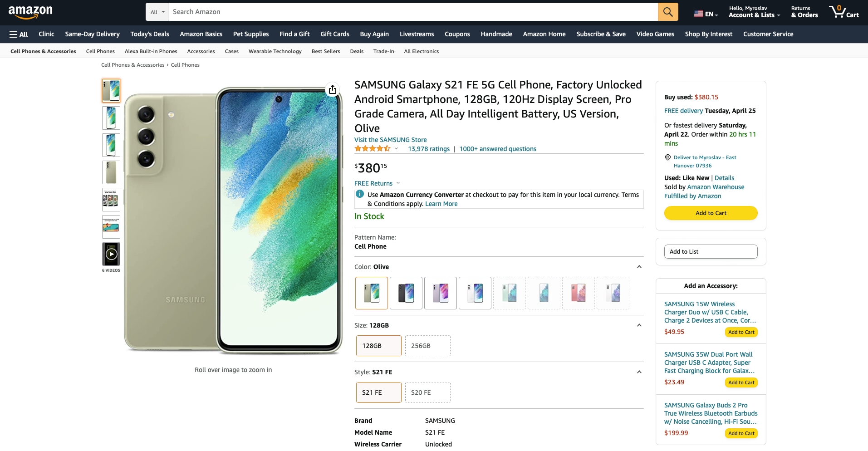Click the orange search magnifier button
868x451 pixels.
(668, 12)
